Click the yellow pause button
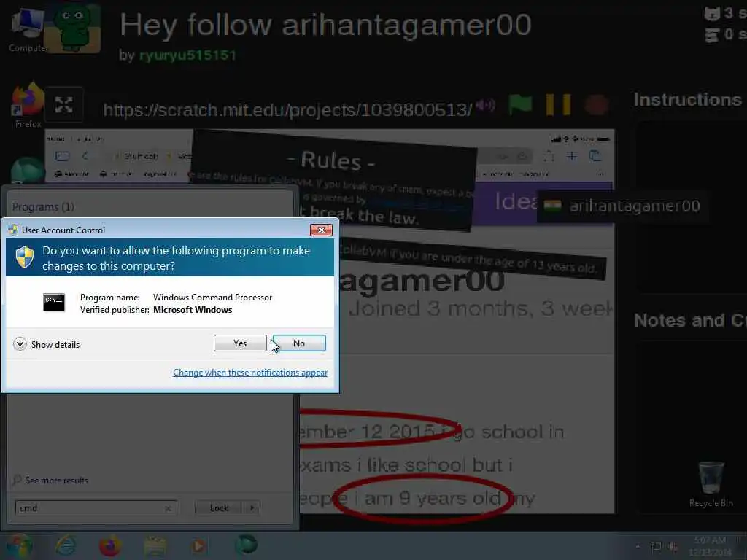This screenshot has width=747, height=560. click(558, 105)
